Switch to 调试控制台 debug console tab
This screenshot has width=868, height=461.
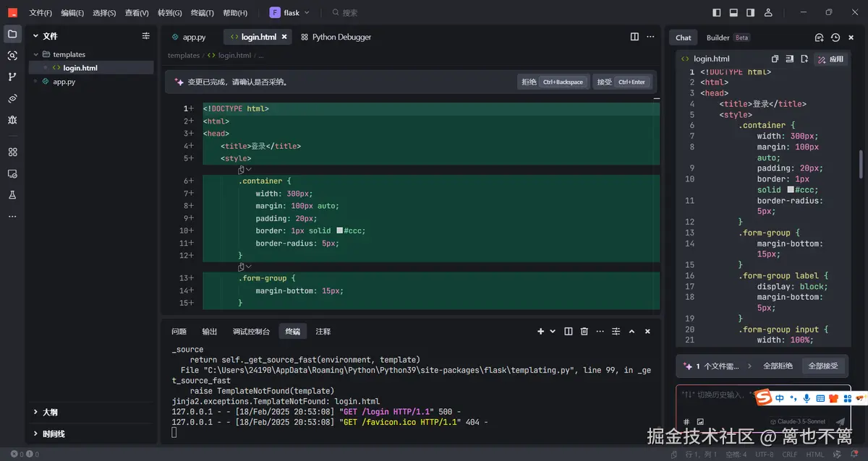251,331
